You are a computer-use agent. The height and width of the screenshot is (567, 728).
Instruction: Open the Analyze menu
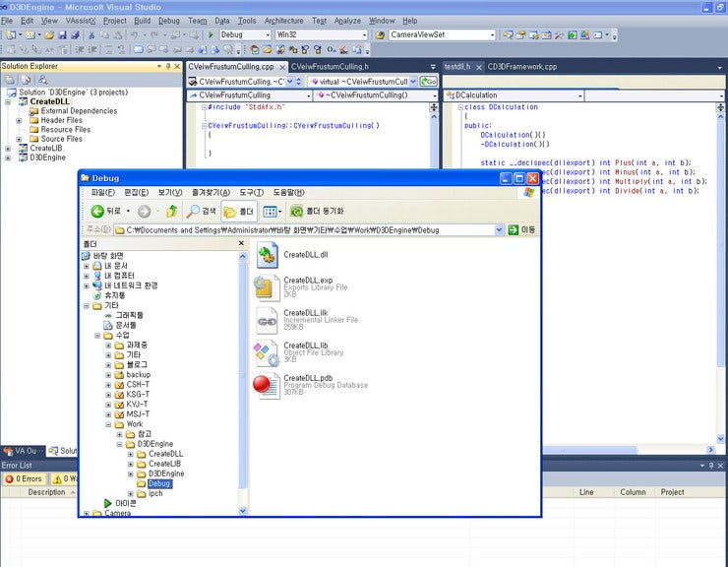coord(347,21)
